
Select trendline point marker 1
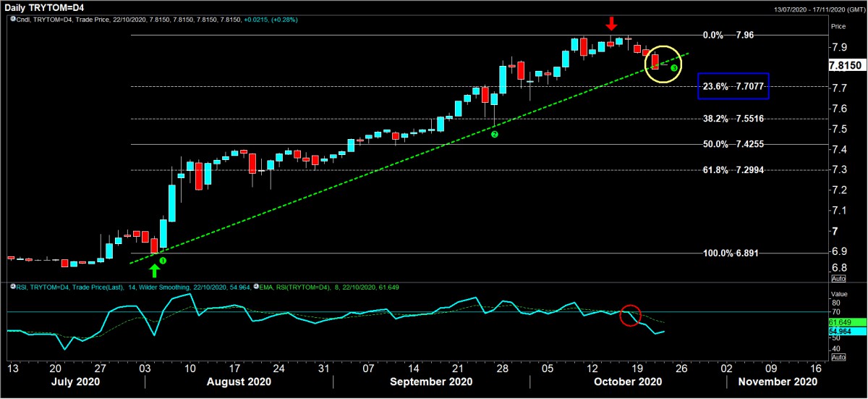point(163,261)
